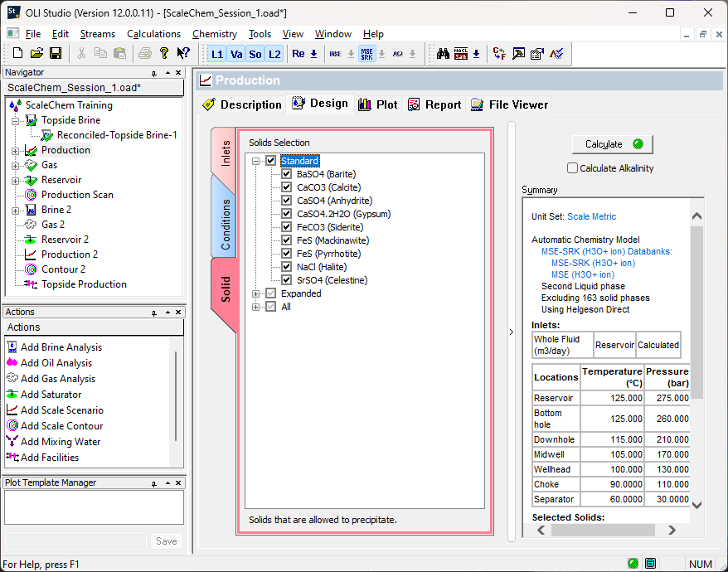Click the lambda checkmarks toolbar icon

(x=556, y=55)
